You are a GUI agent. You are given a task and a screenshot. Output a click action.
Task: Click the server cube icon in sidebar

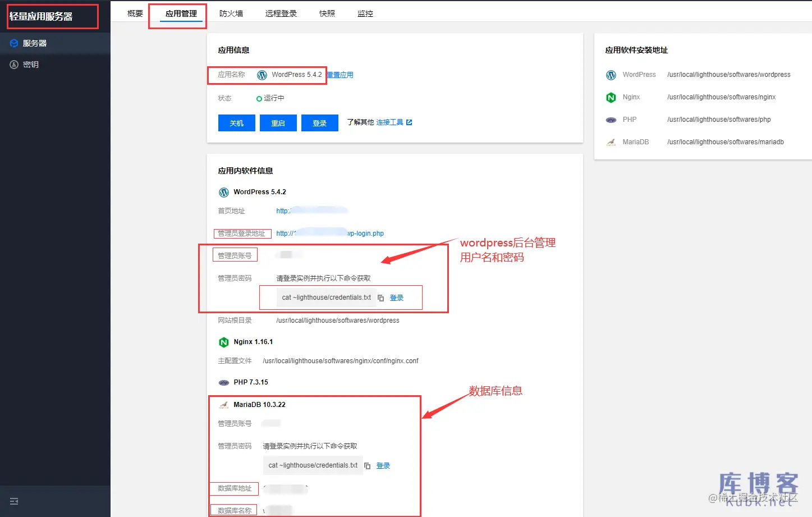[x=14, y=43]
